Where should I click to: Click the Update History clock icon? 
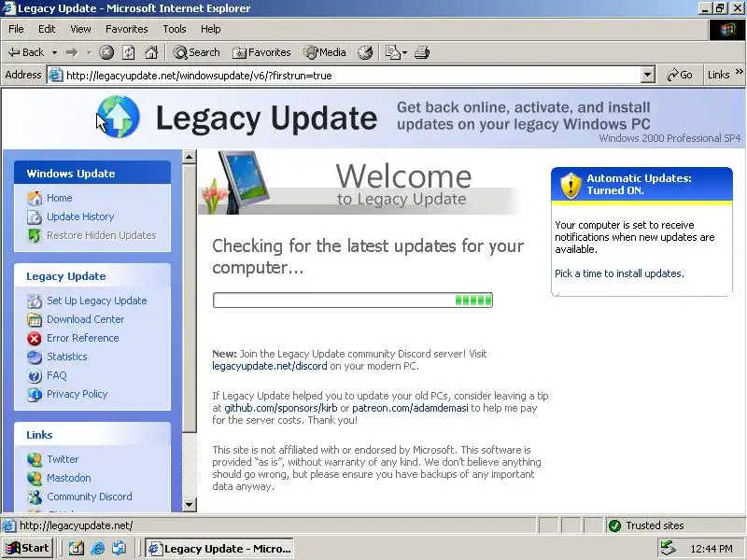[x=35, y=217]
